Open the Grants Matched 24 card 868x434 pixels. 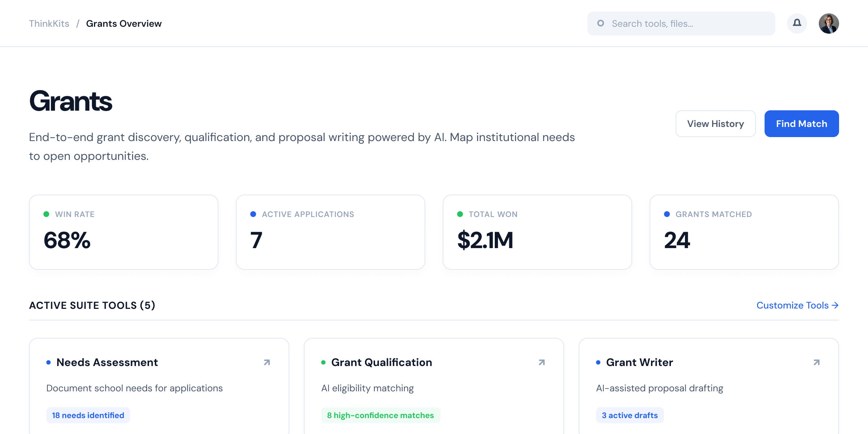tap(744, 232)
